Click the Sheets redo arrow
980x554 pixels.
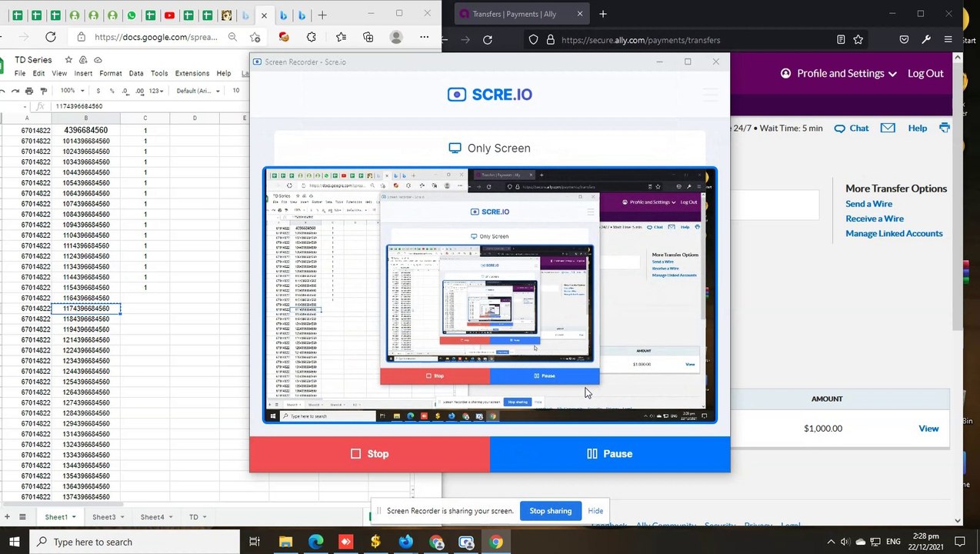point(15,91)
